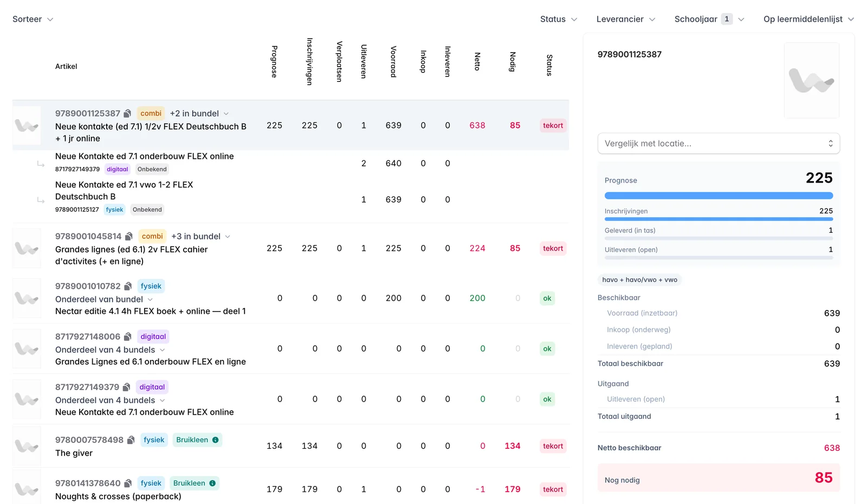Click the Artikel column header
The width and height of the screenshot is (867, 504).
pos(66,66)
